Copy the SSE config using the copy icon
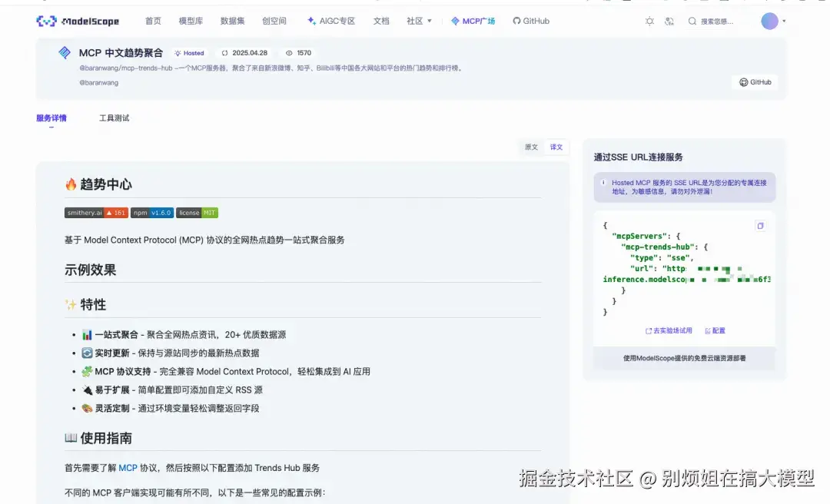 point(760,225)
